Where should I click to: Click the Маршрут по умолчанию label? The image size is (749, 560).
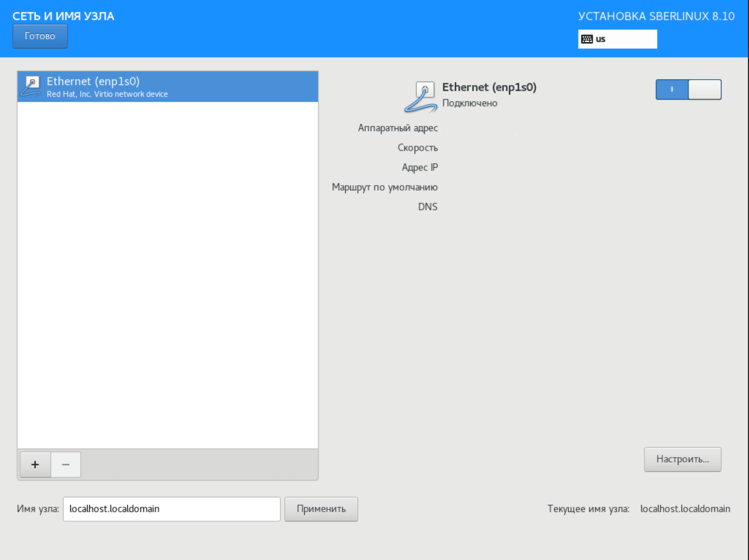tap(385, 187)
